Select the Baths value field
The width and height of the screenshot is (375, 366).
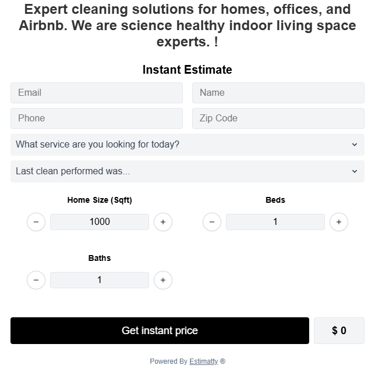100,280
